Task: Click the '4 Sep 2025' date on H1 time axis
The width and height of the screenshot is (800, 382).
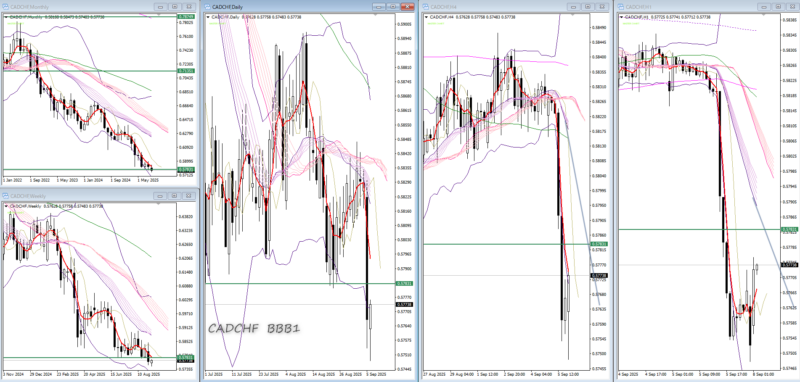Action: [x=629, y=374]
